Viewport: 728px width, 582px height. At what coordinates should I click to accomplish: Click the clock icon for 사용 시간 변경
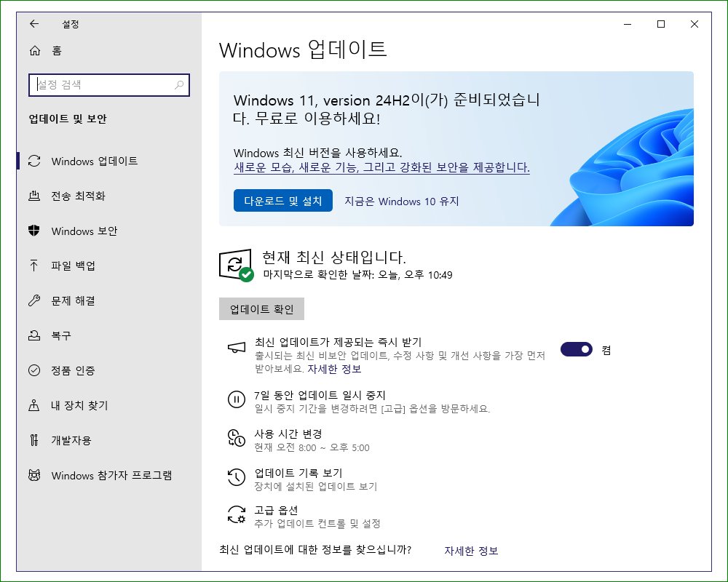coord(237,438)
